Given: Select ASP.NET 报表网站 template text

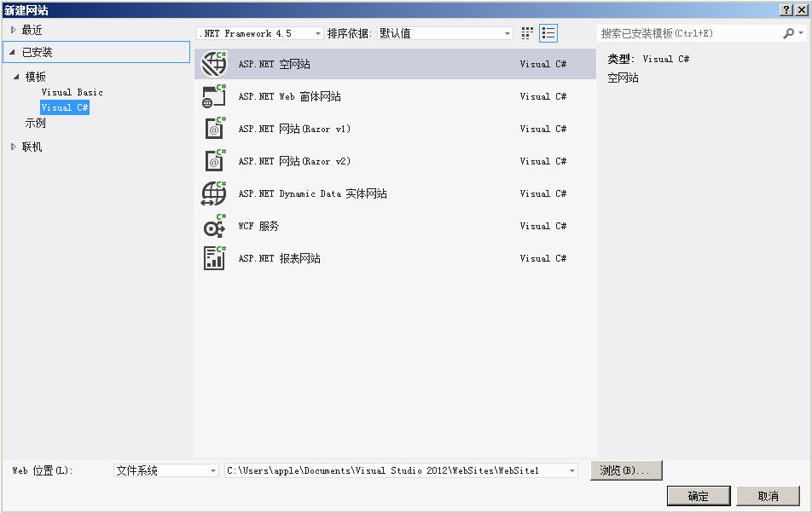Looking at the screenshot, I should [x=279, y=258].
